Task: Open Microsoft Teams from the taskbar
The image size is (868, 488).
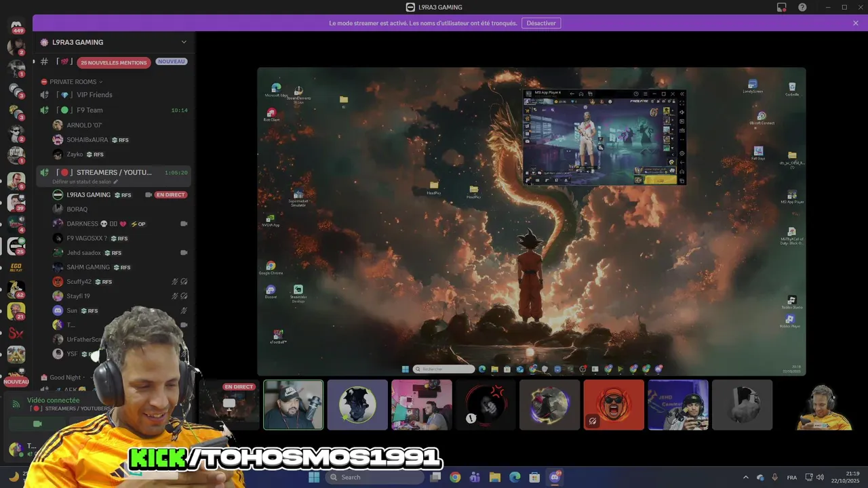Action: click(475, 477)
